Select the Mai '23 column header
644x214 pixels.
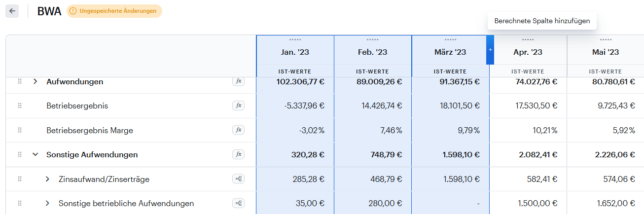605,52
